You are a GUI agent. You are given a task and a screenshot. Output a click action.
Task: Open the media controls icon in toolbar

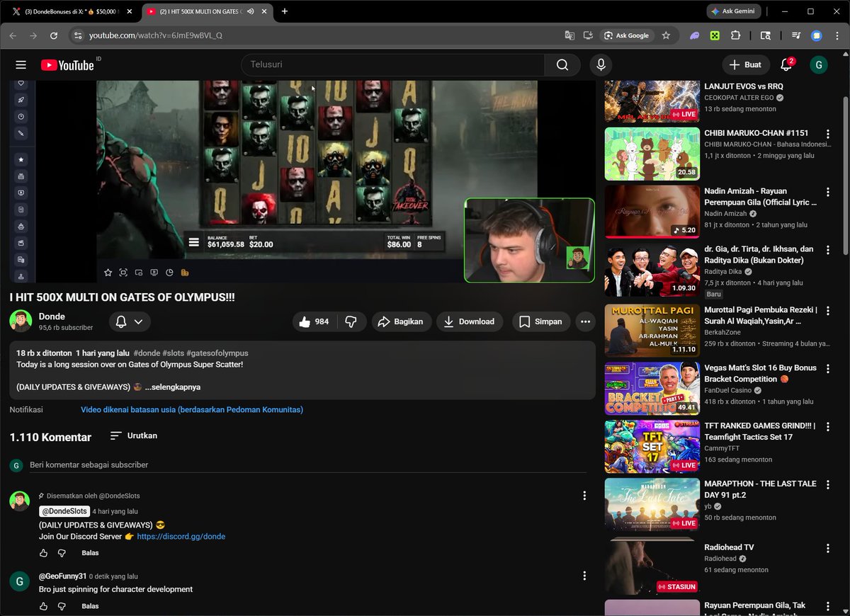[796, 35]
